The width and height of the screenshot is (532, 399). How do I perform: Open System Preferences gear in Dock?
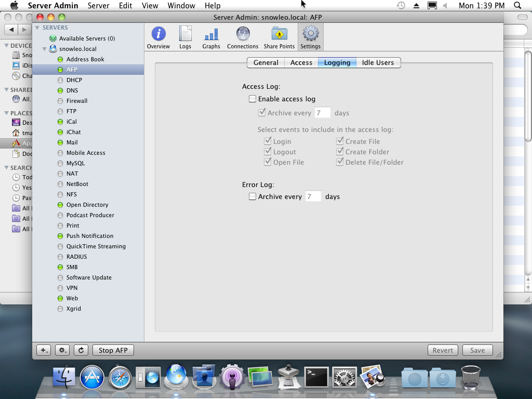344,377
